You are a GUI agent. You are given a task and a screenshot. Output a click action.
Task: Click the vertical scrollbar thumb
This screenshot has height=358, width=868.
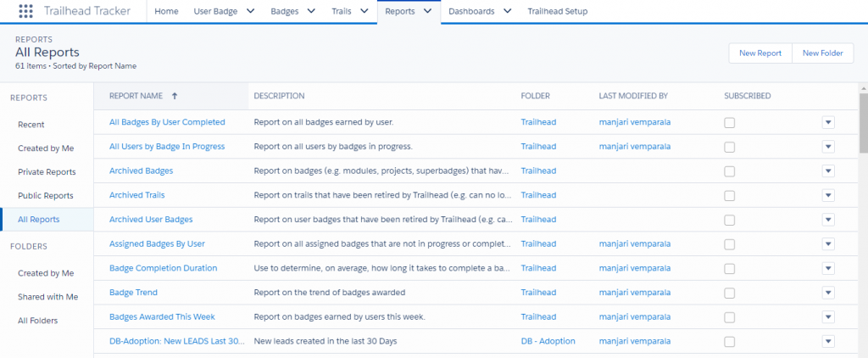tap(864, 122)
